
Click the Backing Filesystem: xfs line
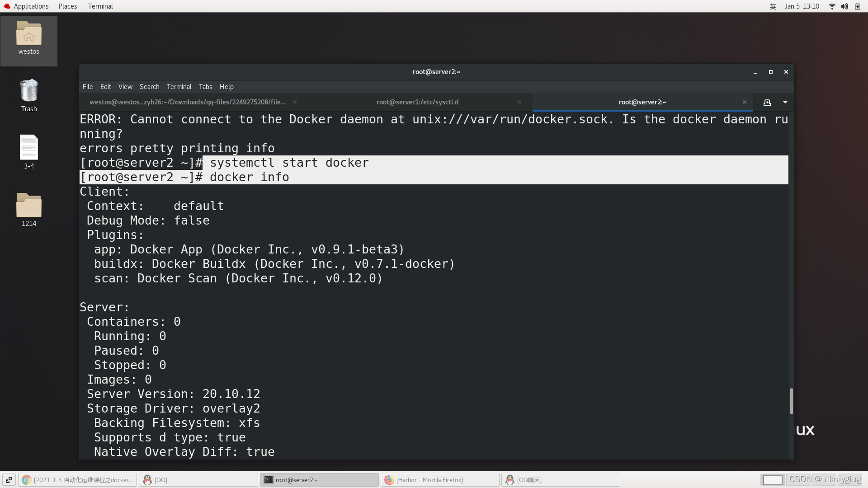(177, 423)
